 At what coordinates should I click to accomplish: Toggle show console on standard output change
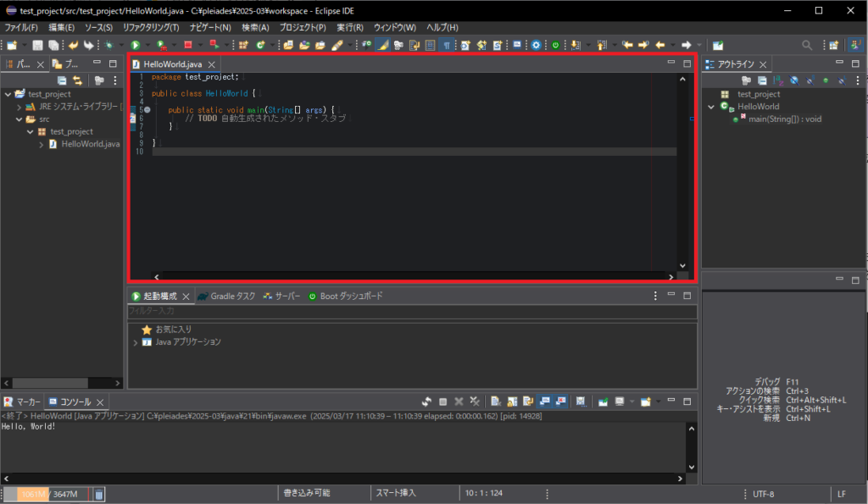pos(545,402)
